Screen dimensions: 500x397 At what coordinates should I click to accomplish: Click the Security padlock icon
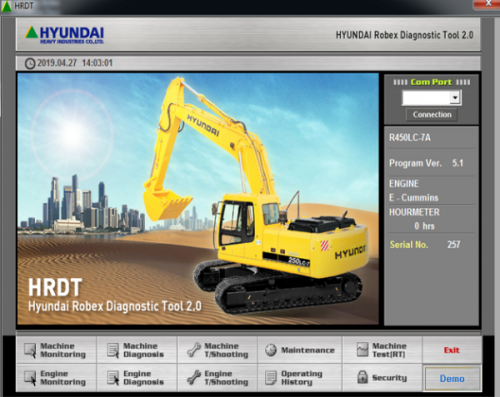click(x=362, y=377)
